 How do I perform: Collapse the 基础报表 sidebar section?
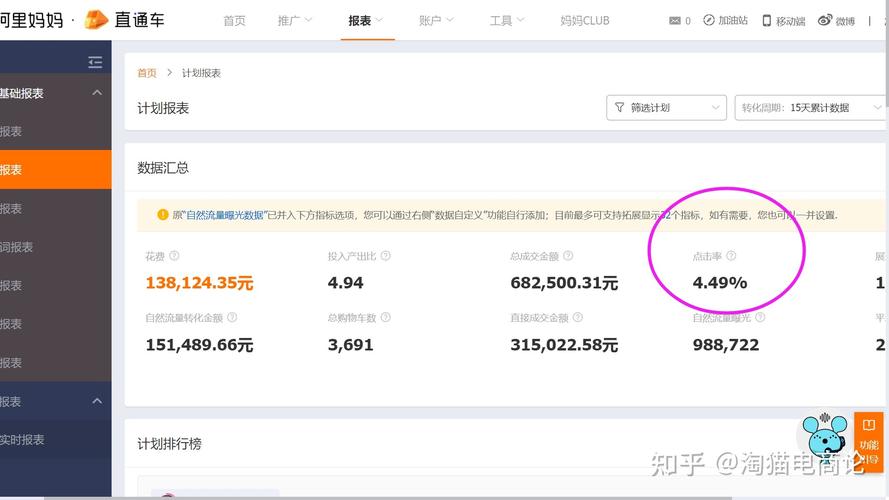point(97,93)
